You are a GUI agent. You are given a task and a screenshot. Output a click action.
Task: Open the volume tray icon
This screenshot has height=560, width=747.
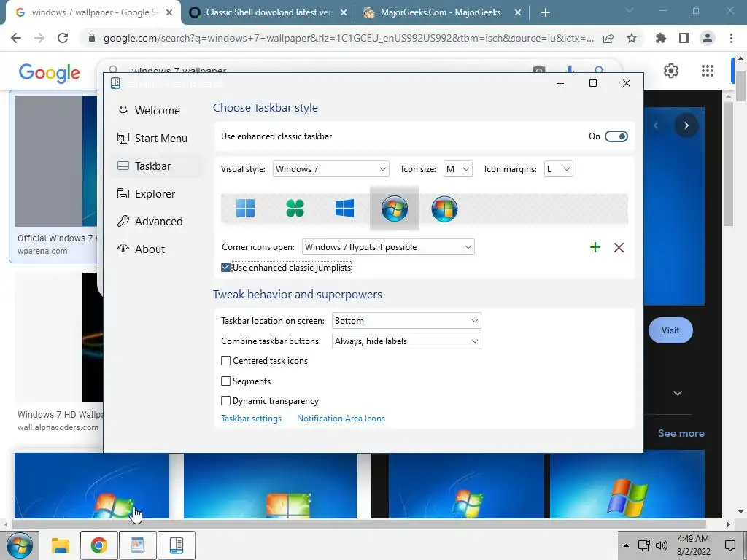pyautogui.click(x=661, y=545)
